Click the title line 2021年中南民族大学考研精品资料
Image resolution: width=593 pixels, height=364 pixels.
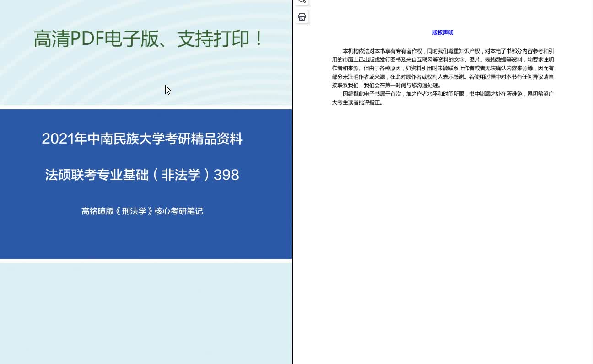point(142,139)
